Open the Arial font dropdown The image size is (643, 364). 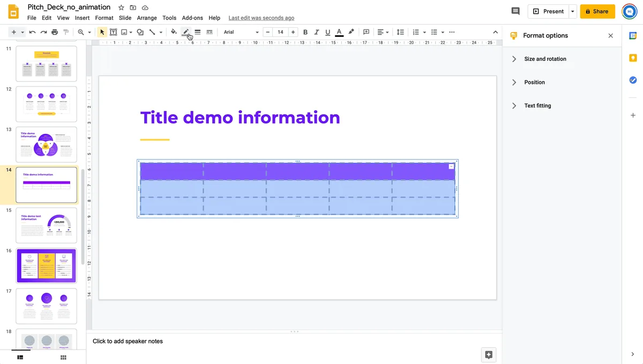point(241,32)
